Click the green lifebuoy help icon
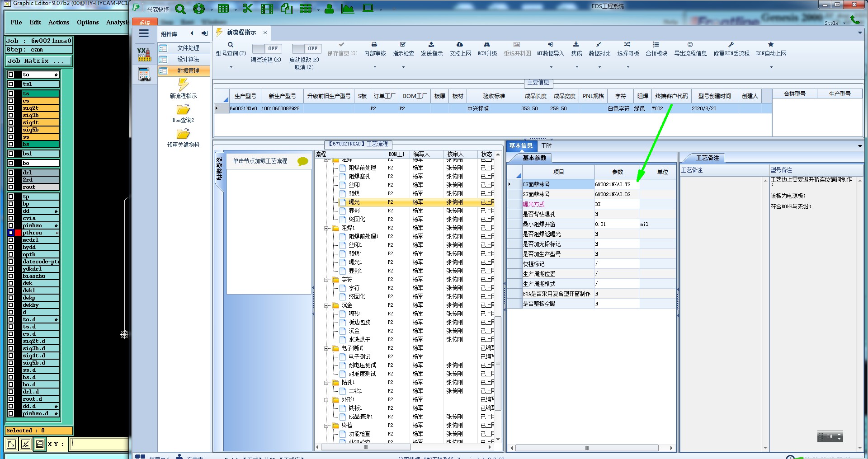 pos(198,9)
